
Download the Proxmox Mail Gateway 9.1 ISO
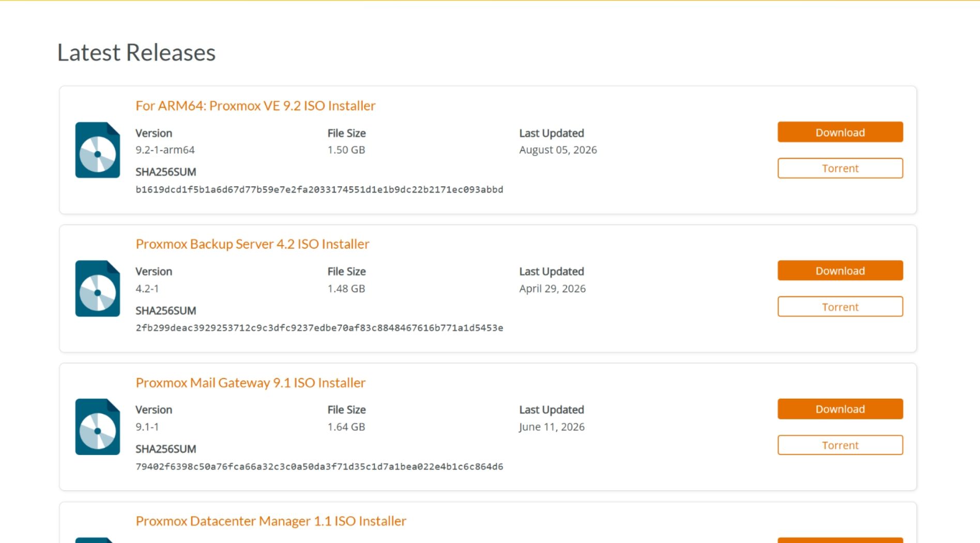840,409
